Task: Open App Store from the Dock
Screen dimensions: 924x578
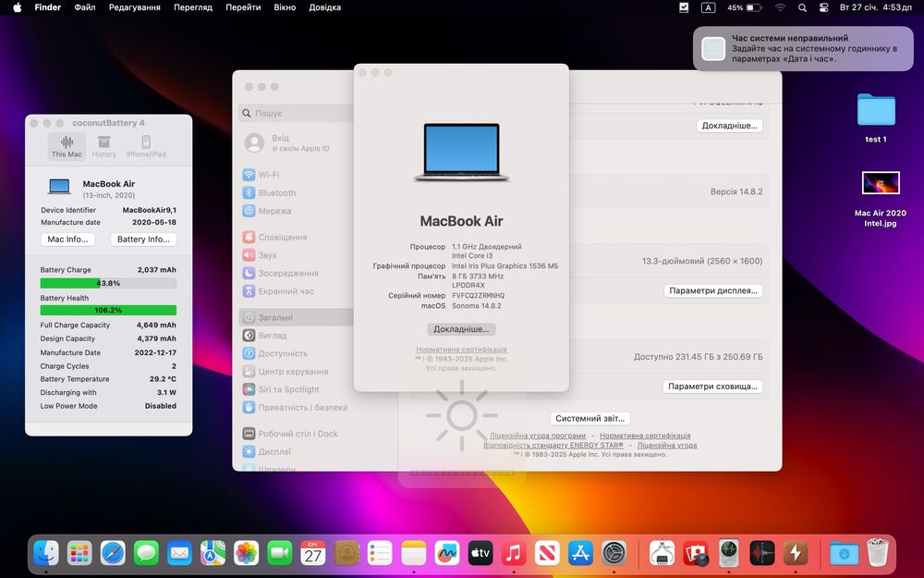Action: click(x=580, y=553)
